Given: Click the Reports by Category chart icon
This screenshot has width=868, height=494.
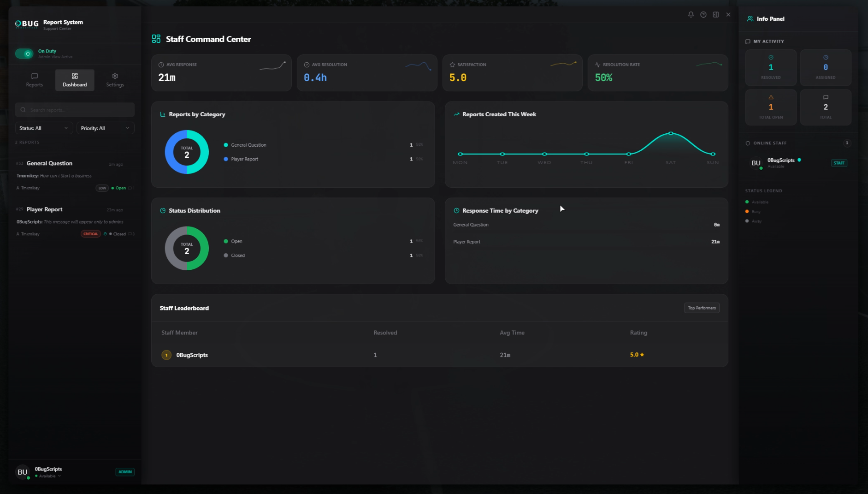Looking at the screenshot, I should (162, 114).
